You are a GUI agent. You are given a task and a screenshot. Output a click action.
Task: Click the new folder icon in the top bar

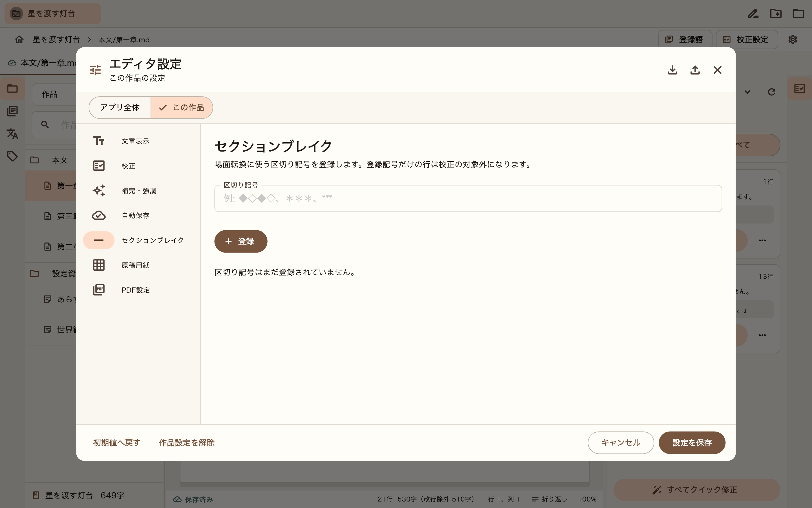pos(776,14)
